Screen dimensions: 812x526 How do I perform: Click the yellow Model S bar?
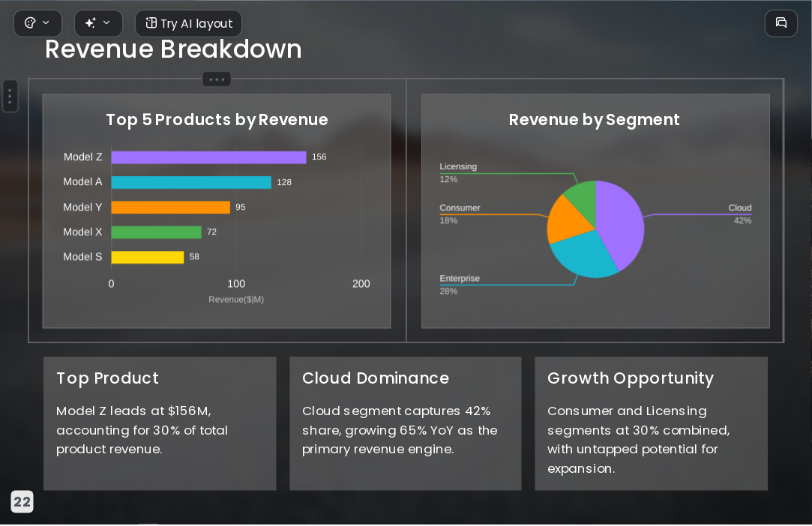pos(148,257)
